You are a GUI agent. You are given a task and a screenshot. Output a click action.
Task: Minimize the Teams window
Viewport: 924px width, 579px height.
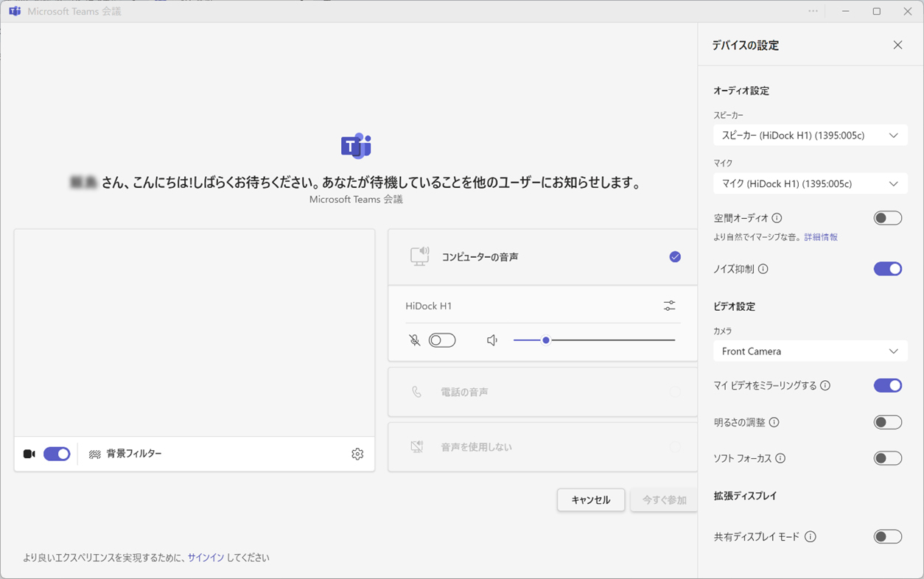point(846,11)
